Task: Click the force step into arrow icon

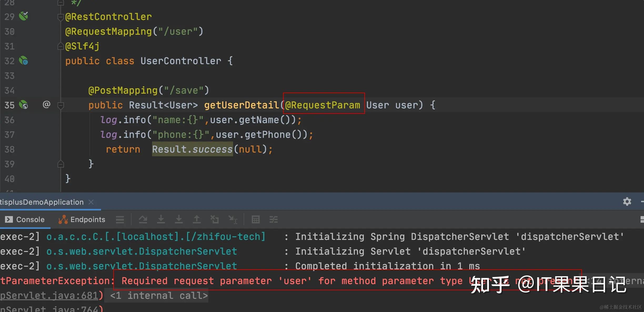Action: (x=179, y=219)
